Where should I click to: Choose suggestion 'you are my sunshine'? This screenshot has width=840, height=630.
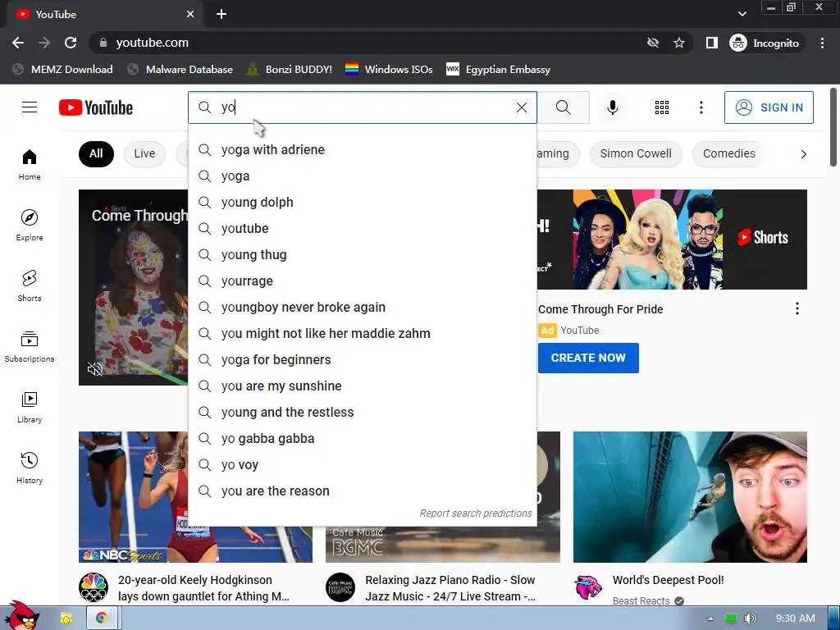362,386
